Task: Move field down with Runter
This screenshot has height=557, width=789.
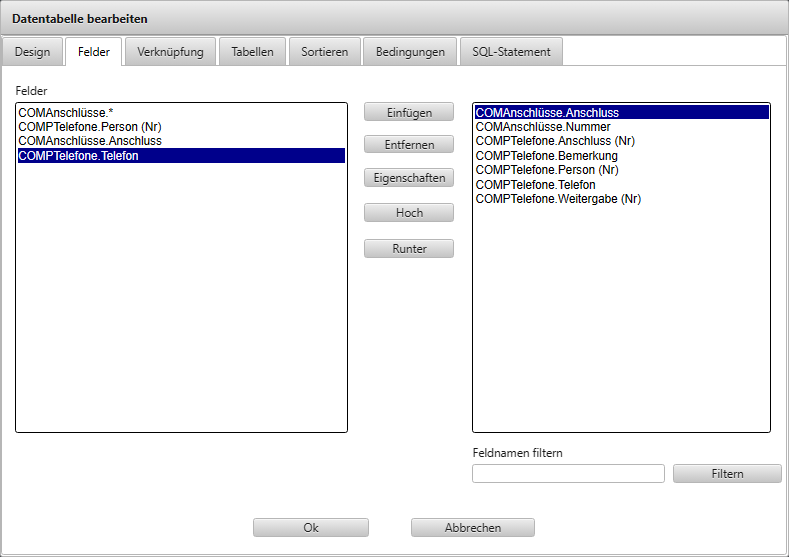Action: point(409,248)
